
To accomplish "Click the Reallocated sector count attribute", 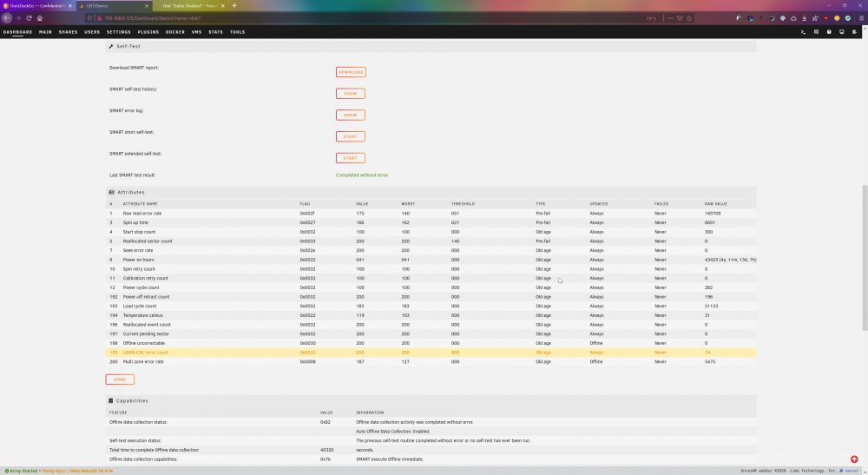I will 148,241.
